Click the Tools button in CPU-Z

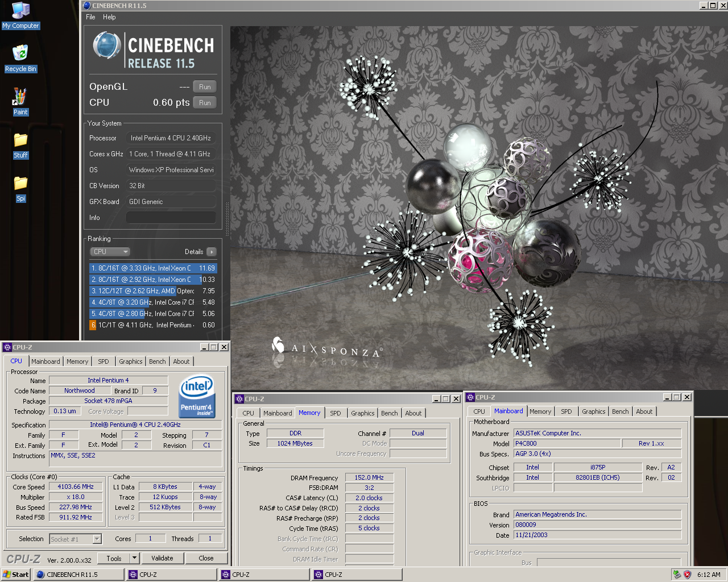click(114, 559)
